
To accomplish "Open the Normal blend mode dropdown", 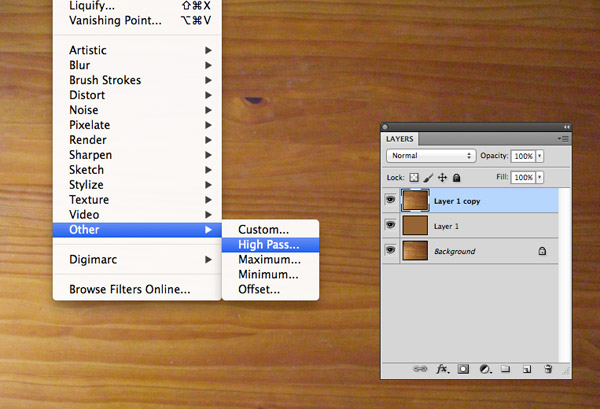I will [431, 156].
